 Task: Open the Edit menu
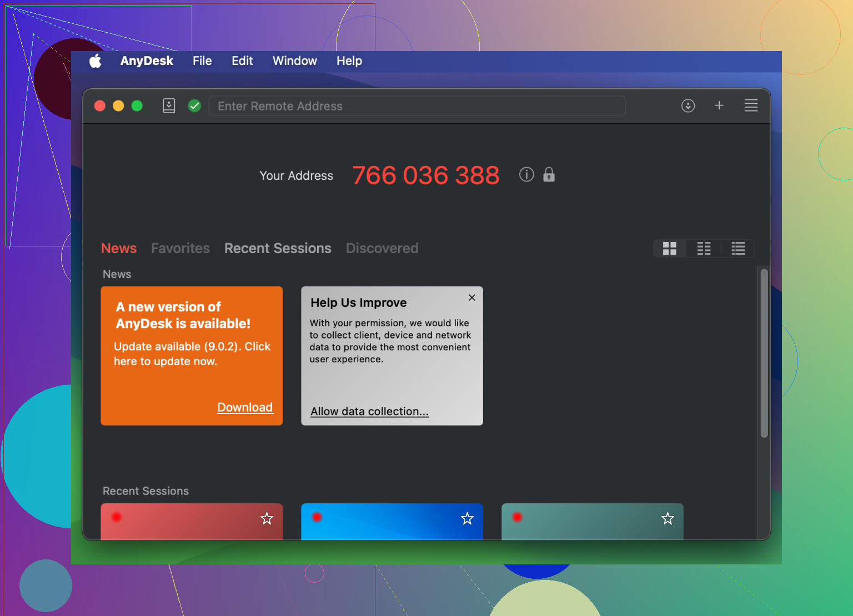click(x=242, y=61)
